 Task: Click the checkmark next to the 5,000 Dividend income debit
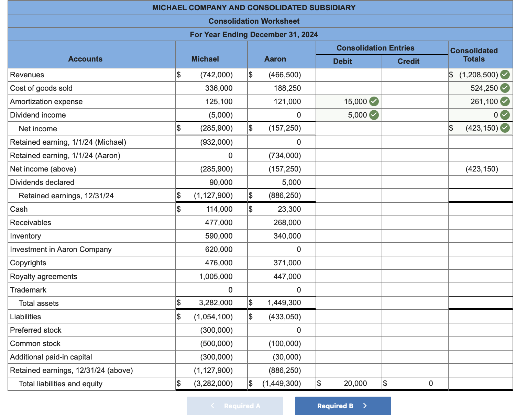373,115
